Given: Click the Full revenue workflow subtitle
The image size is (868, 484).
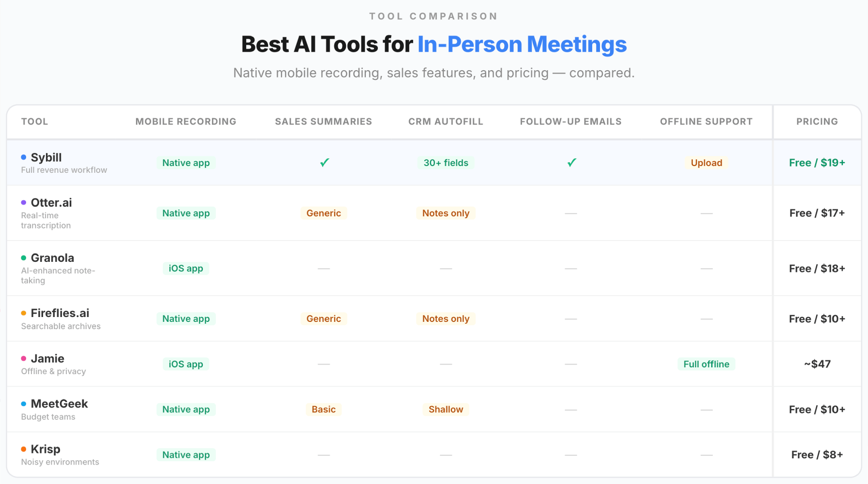Looking at the screenshot, I should 64,170.
